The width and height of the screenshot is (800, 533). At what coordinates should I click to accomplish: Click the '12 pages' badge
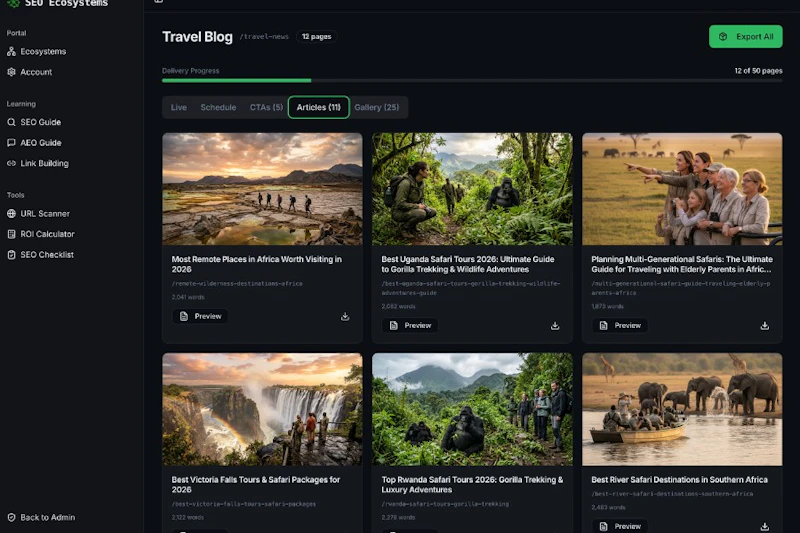(316, 37)
